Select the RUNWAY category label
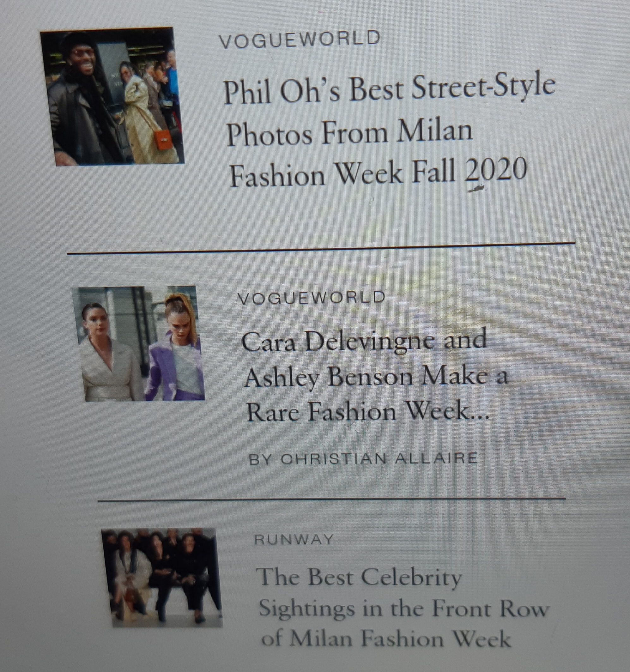Screen dimensions: 630x672 [x=294, y=540]
